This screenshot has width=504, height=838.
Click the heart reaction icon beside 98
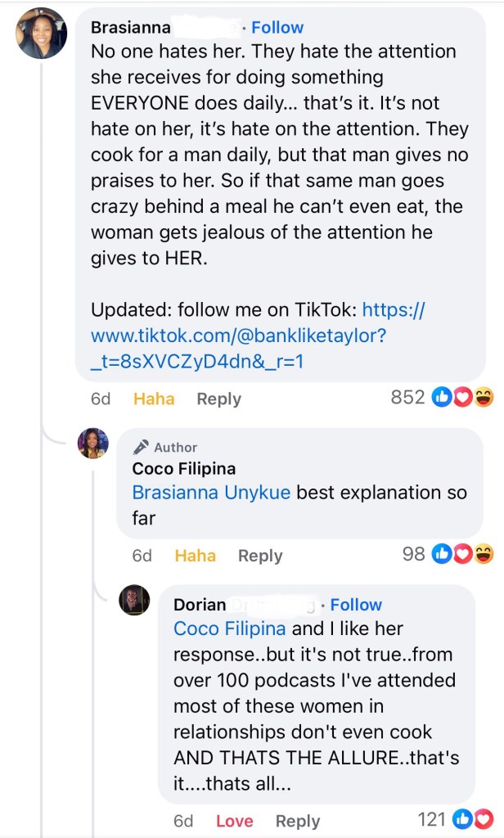pyautogui.click(x=465, y=554)
